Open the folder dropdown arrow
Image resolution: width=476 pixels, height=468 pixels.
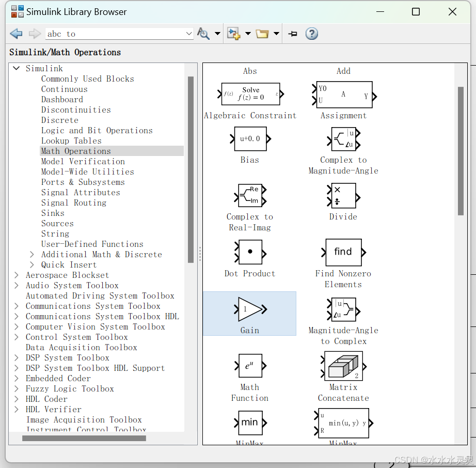click(276, 34)
